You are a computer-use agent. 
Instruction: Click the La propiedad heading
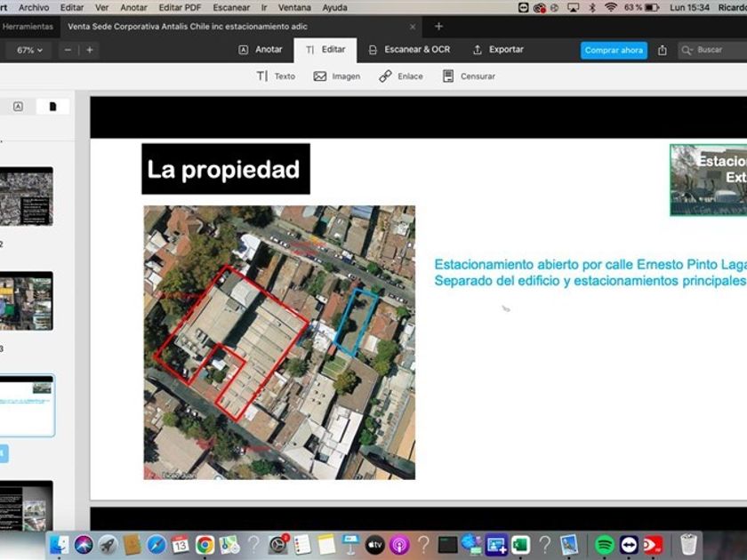[x=225, y=169]
